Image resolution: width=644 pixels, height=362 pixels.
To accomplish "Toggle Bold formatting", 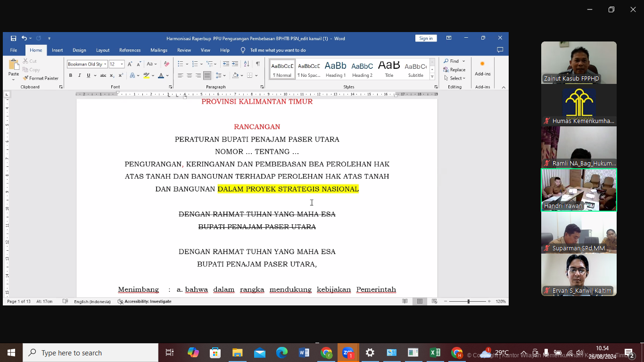I will point(71,75).
